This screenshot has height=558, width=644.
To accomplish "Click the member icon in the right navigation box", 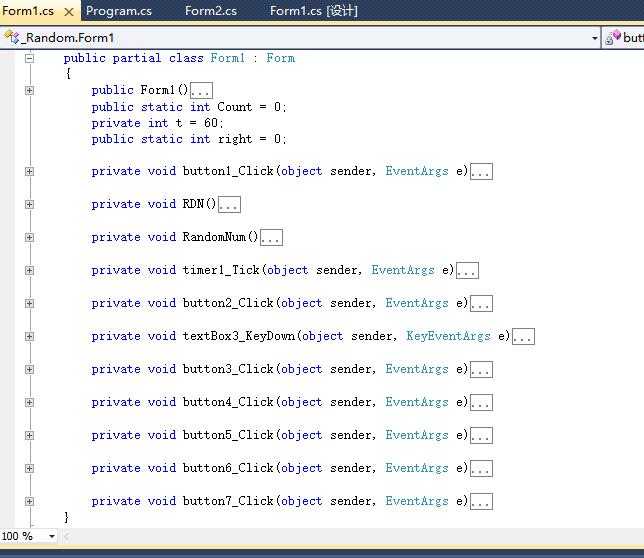I will pyautogui.click(x=612, y=38).
